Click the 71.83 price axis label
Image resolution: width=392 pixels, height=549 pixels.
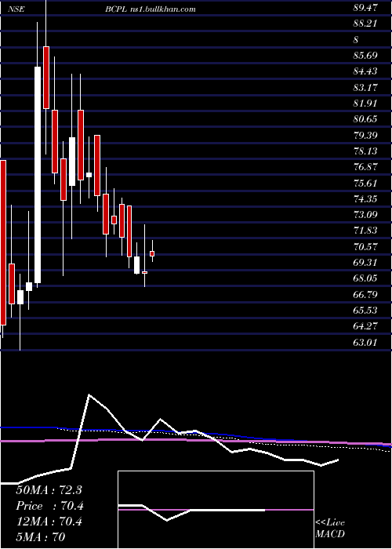(365, 231)
